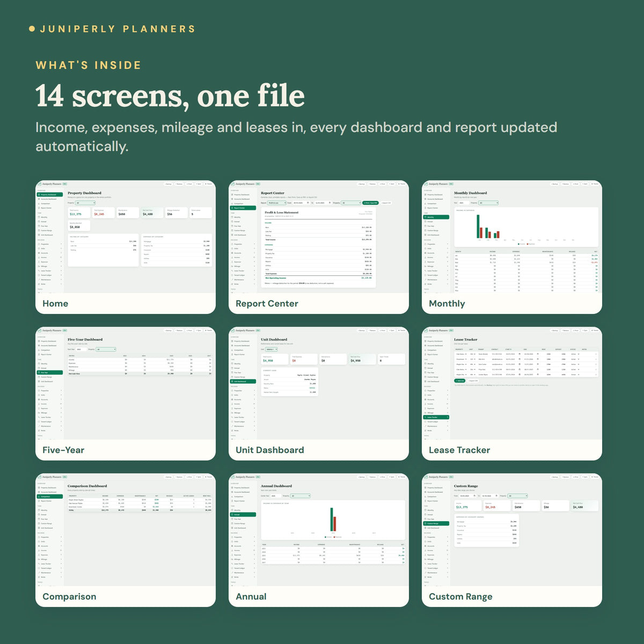Open Report type dropdown showing Profit & Loss

point(277,203)
